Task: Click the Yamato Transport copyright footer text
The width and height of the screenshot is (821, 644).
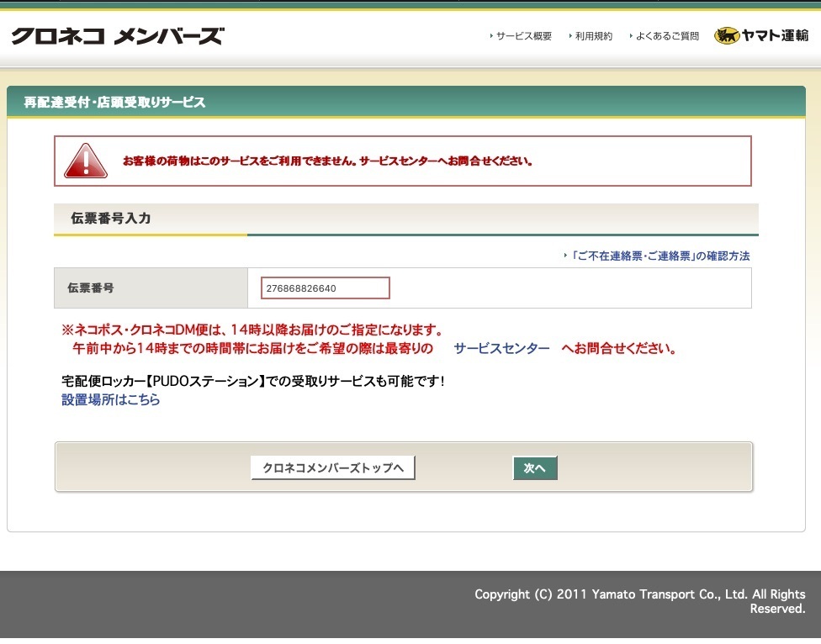Action: coord(640,602)
